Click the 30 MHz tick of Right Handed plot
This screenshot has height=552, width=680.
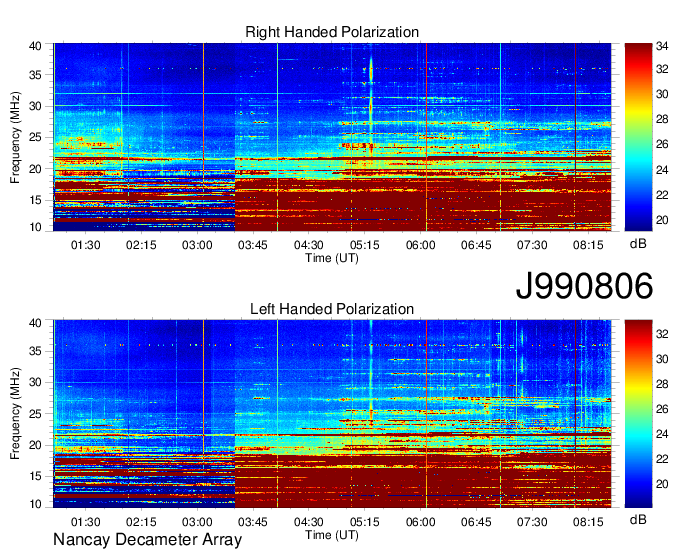35,106
